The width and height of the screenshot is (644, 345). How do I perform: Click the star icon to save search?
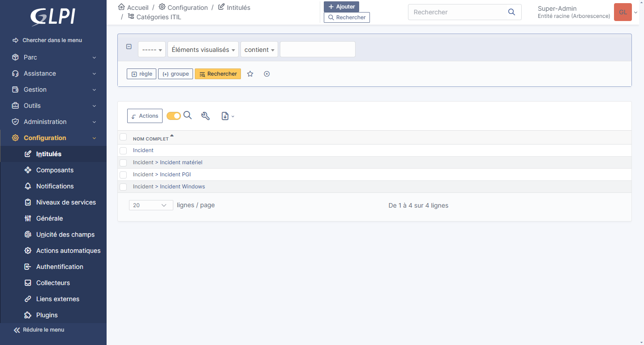250,74
